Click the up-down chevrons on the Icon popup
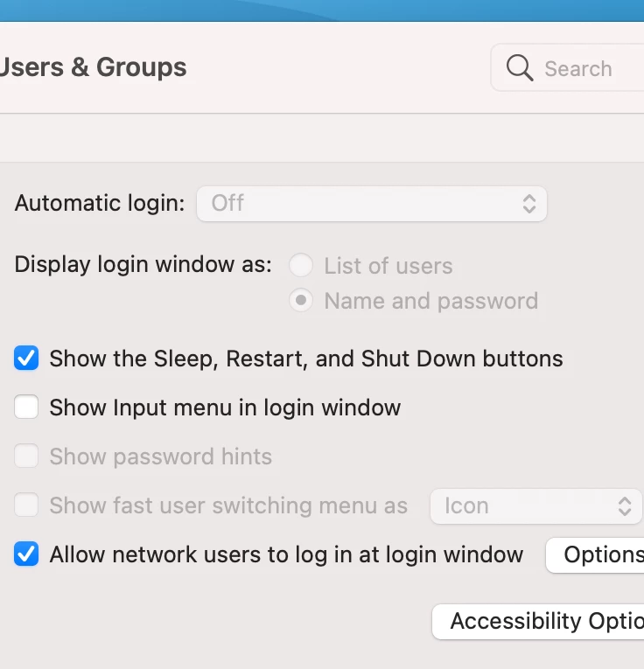This screenshot has width=644, height=669. (625, 506)
